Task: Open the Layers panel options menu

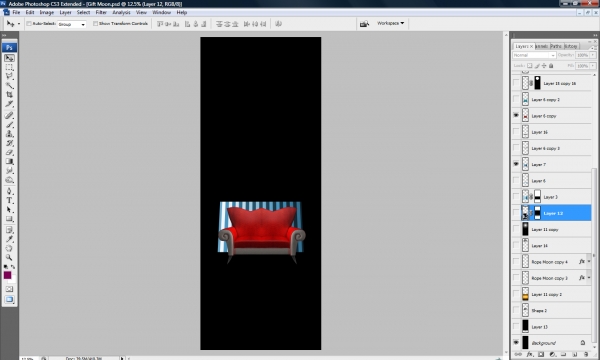Action: pos(593,47)
